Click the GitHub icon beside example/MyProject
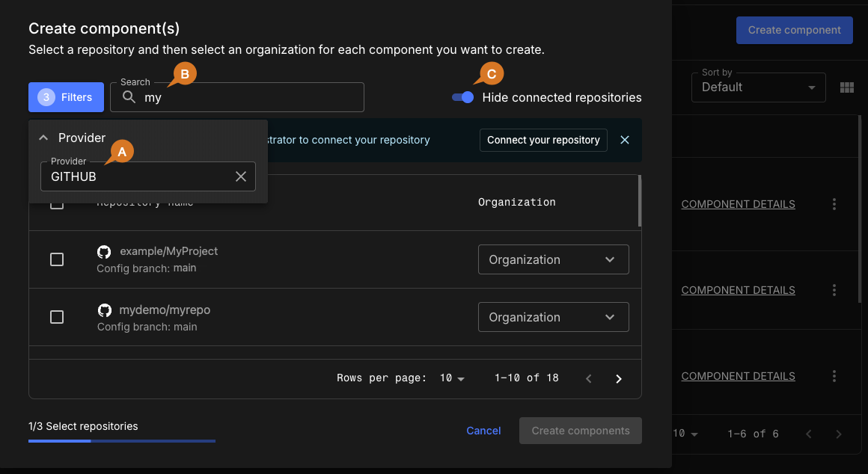 pos(104,251)
